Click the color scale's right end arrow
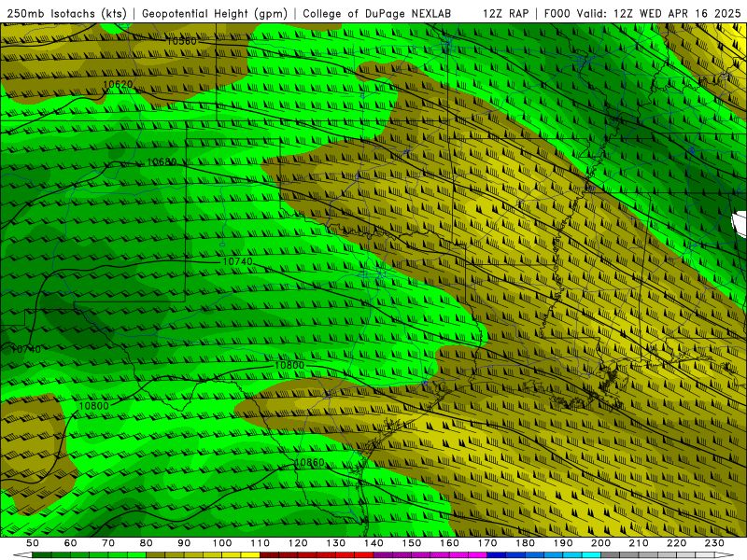 click(x=725, y=554)
